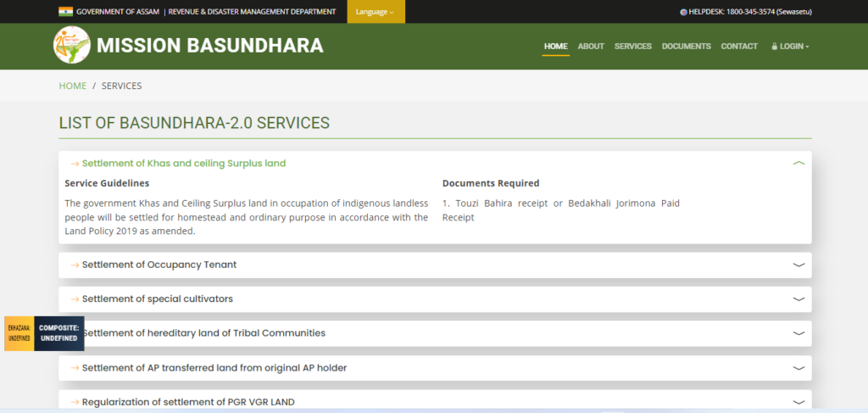The image size is (868, 413).
Task: Click the arrow before special cultivators
Action: pyautogui.click(x=75, y=299)
